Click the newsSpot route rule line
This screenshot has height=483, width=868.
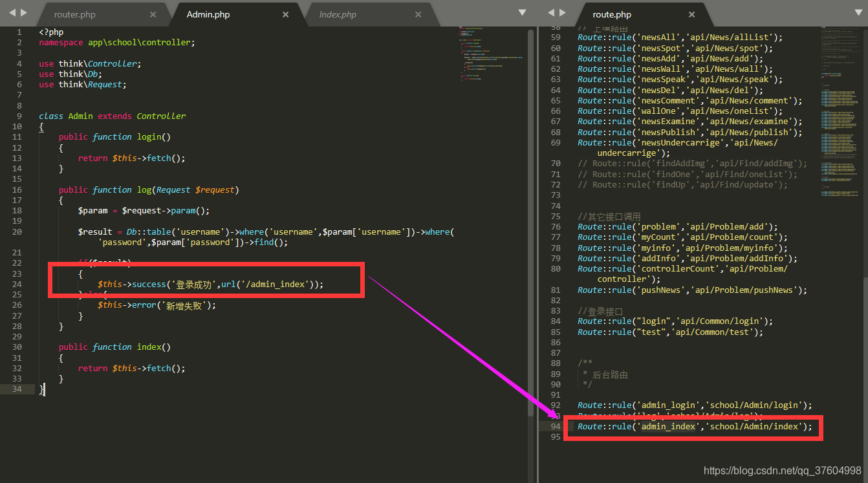tap(675, 48)
